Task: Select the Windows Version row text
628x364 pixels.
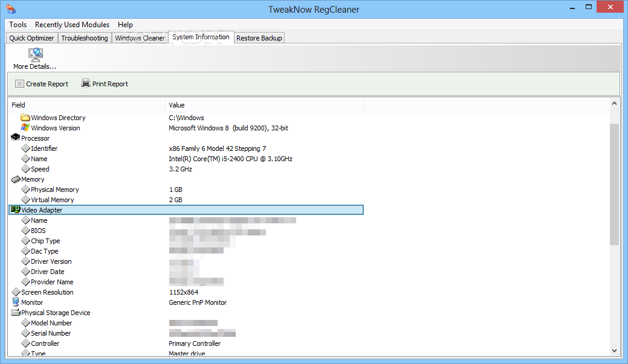Action: 55,128
